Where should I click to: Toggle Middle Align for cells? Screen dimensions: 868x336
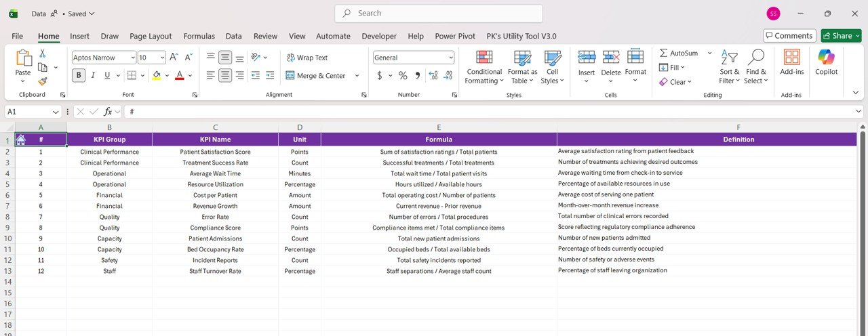(x=225, y=58)
